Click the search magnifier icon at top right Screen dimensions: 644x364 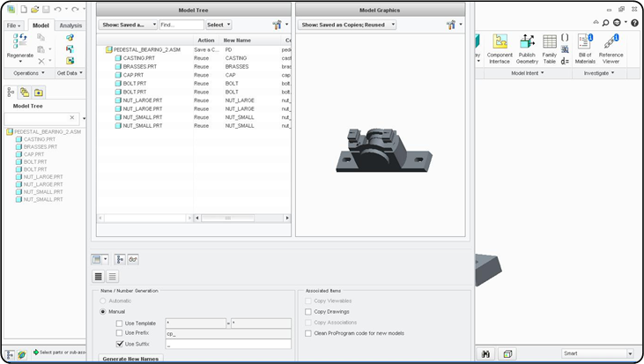pyautogui.click(x=605, y=23)
